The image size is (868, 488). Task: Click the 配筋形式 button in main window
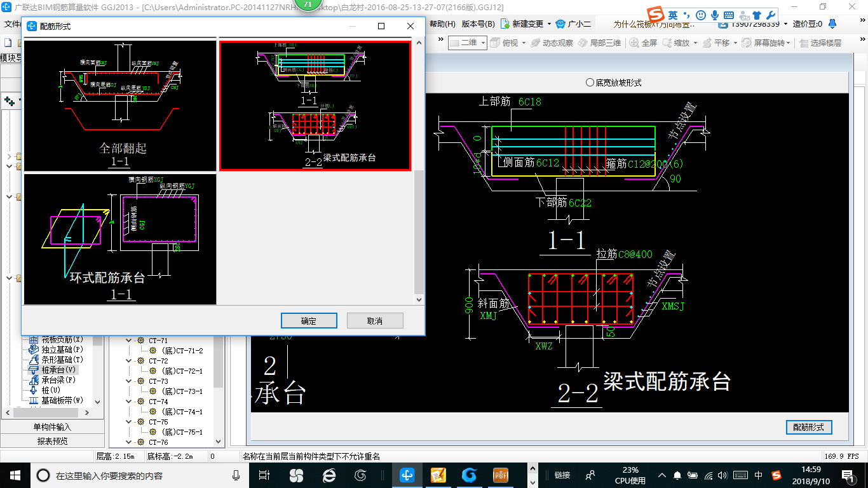click(x=809, y=428)
